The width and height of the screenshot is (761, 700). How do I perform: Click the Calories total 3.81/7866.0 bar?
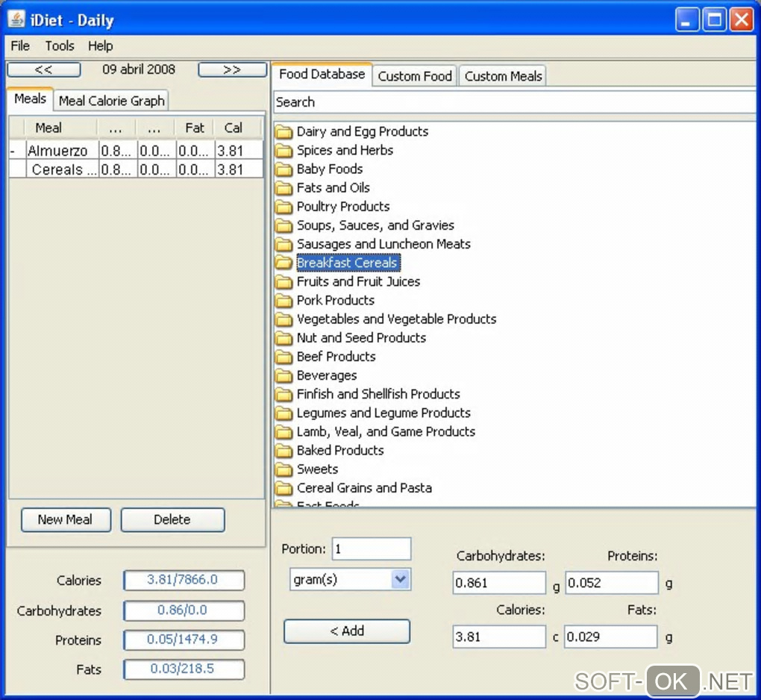pyautogui.click(x=184, y=580)
